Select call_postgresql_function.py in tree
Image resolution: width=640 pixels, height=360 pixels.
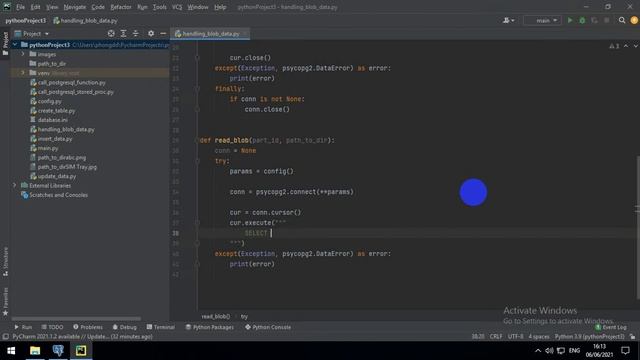click(71, 82)
